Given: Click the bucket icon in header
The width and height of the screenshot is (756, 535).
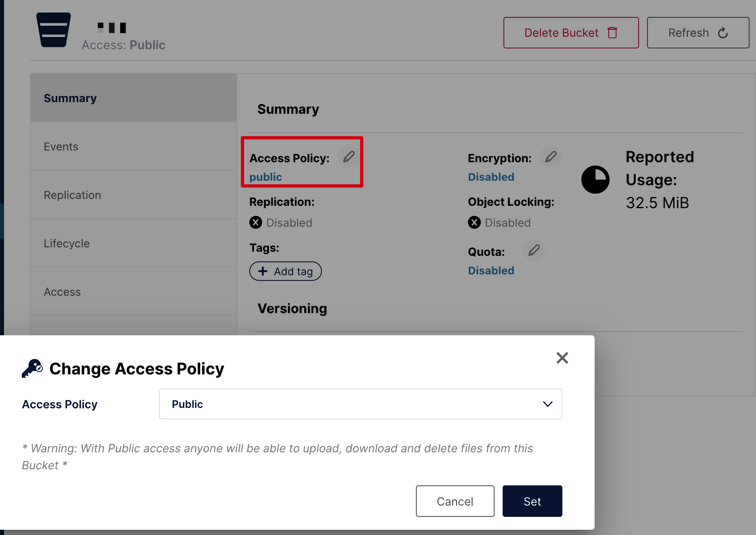Looking at the screenshot, I should click(54, 30).
